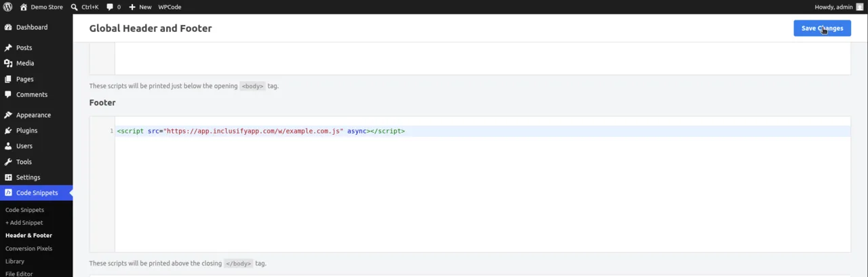Click the Users person icon

8,146
